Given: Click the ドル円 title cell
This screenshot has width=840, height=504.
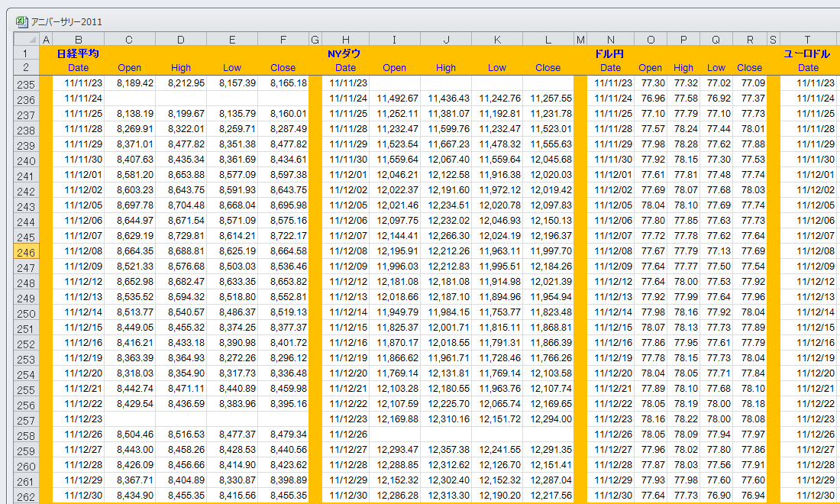Looking at the screenshot, I should pos(610,53).
